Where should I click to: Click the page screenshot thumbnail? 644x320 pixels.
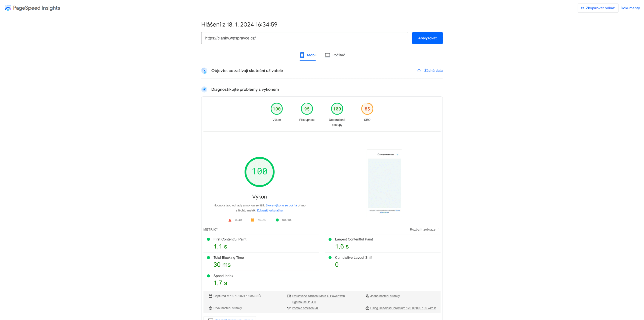(x=384, y=183)
